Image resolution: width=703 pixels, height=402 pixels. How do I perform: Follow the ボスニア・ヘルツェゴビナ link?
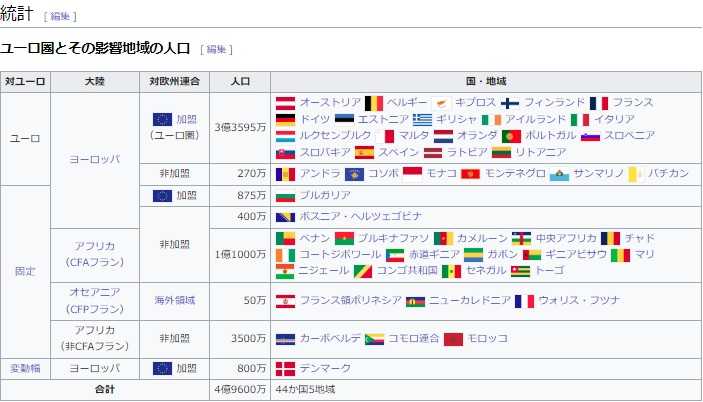coord(360,216)
